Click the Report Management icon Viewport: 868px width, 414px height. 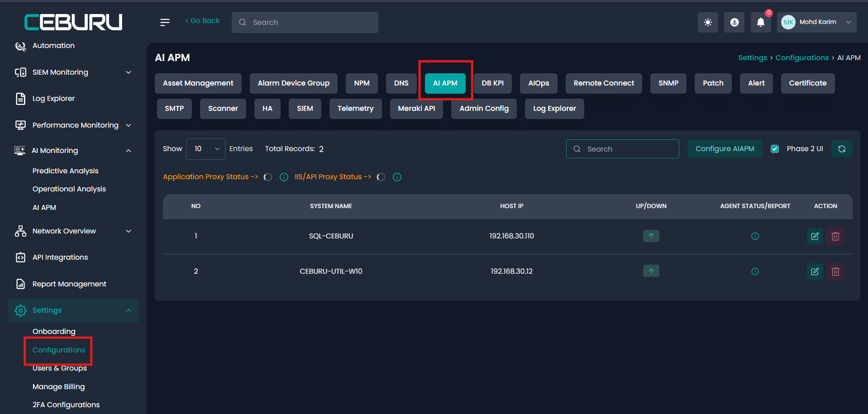coord(20,284)
